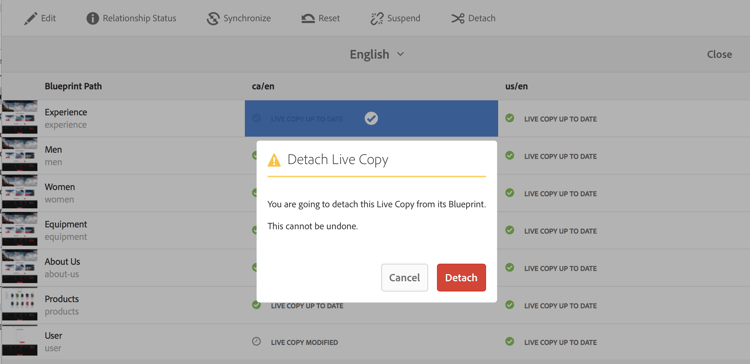Click the Edit pencil icon

31,19
